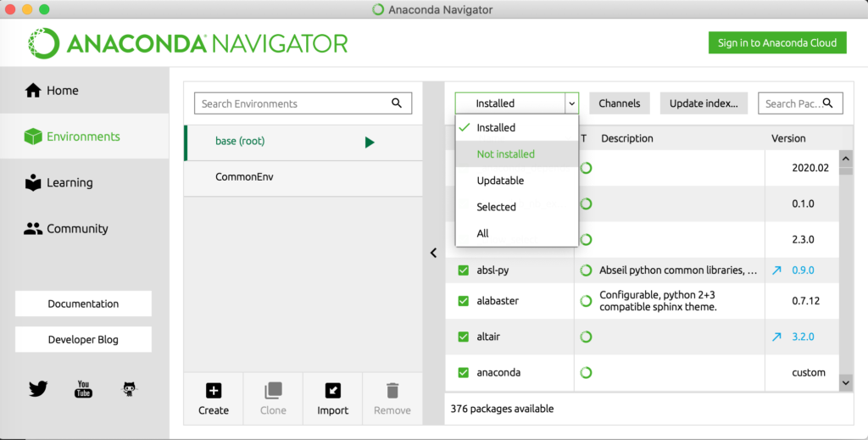Select the CommonEnv environment
Viewport: 868px width, 440px height.
point(303,178)
